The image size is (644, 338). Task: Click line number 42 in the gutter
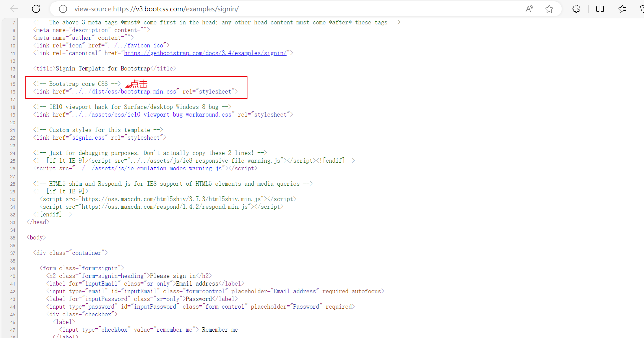(13, 292)
